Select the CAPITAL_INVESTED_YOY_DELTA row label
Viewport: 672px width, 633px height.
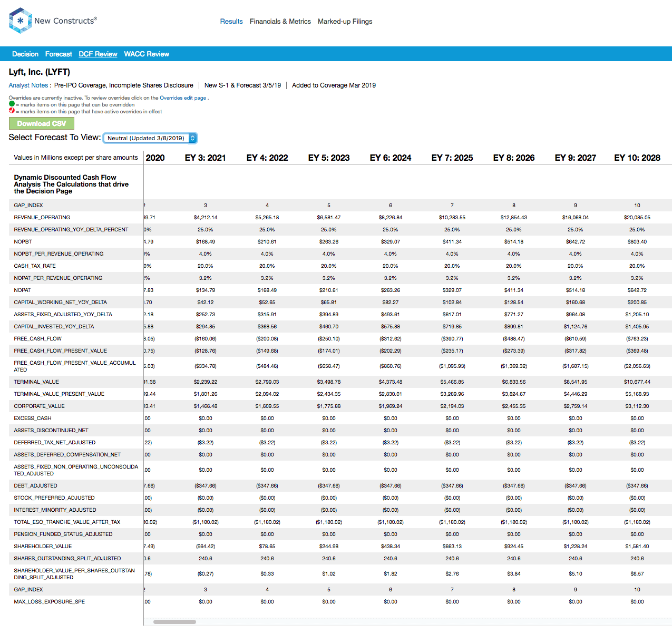(x=54, y=327)
